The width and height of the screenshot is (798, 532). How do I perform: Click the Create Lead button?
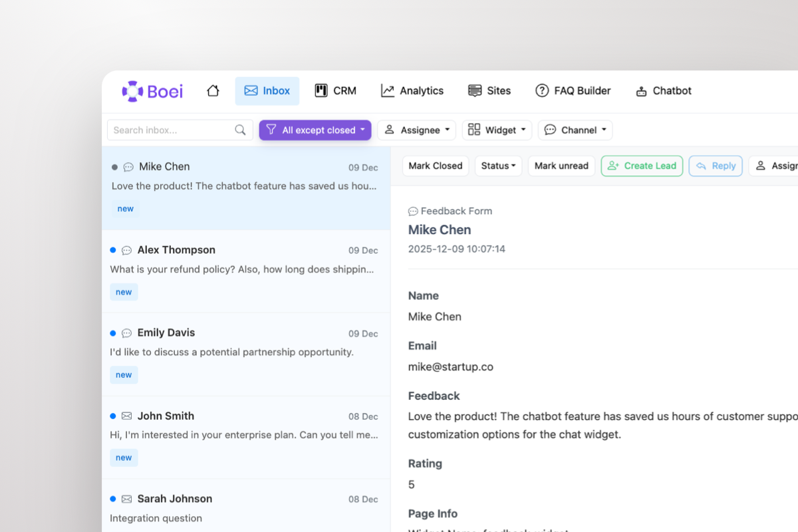tap(641, 166)
